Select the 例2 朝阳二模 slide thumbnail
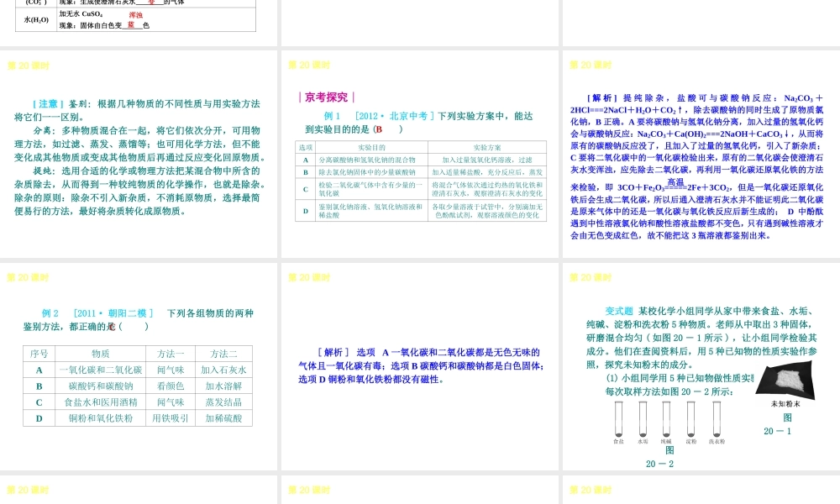This screenshot has height=504, width=840. coord(139,366)
